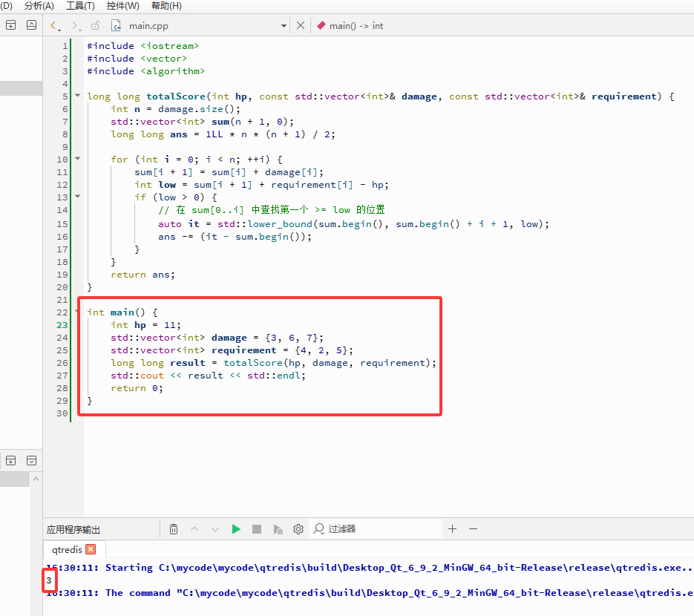Click the split-add icon in lower sidebar
Viewport: 694px width, 616px height.
click(x=10, y=461)
